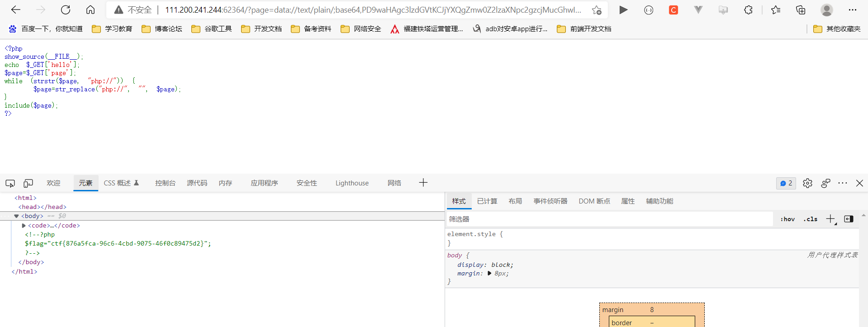The width and height of the screenshot is (868, 327).
Task: Open 其他收藏夹 folder
Action: coord(837,29)
